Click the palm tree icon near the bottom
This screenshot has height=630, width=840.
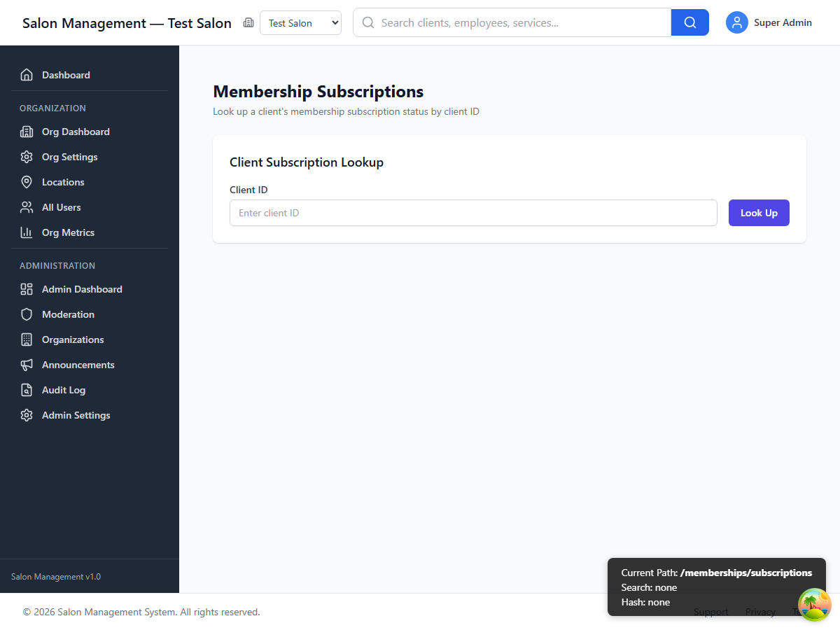click(814, 604)
